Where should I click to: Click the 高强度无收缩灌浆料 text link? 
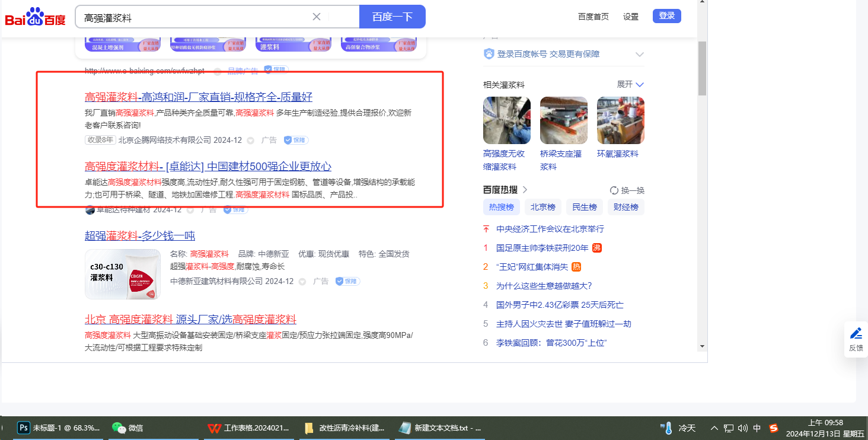504,160
